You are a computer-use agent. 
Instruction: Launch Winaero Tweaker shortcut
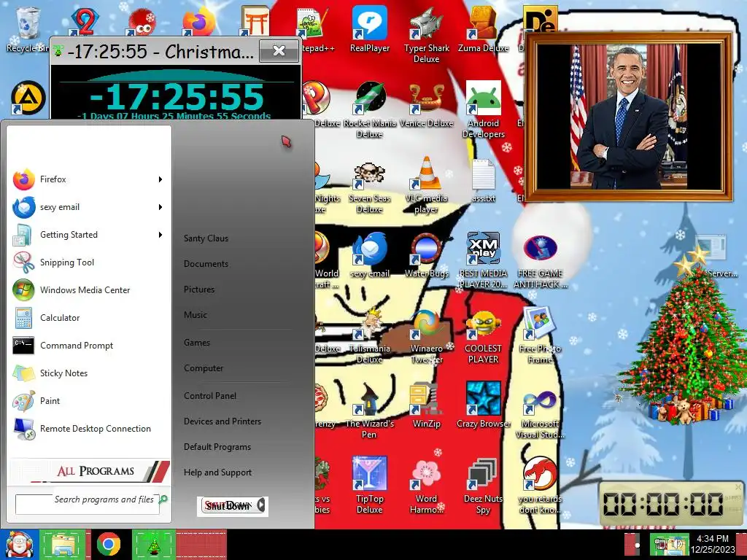[426, 335]
